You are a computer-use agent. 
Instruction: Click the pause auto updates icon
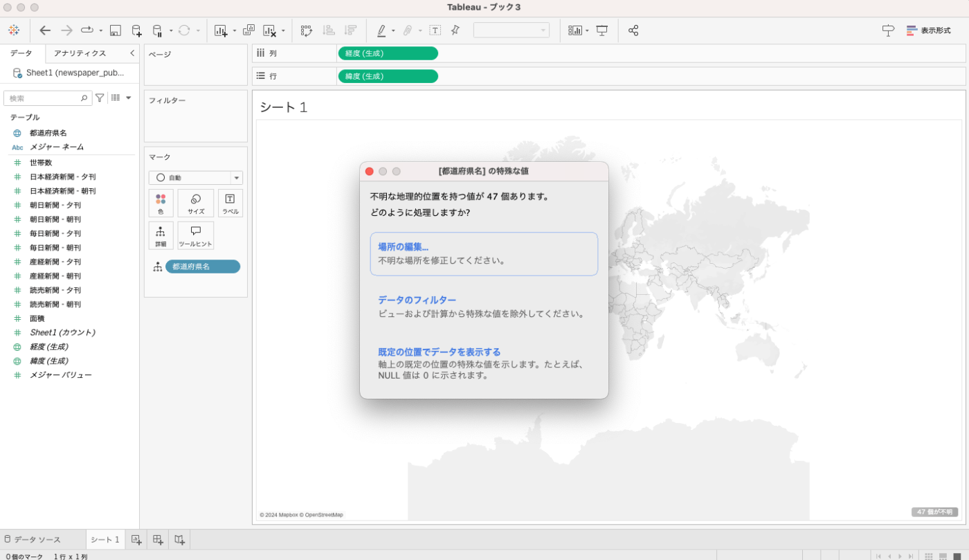coord(157,30)
